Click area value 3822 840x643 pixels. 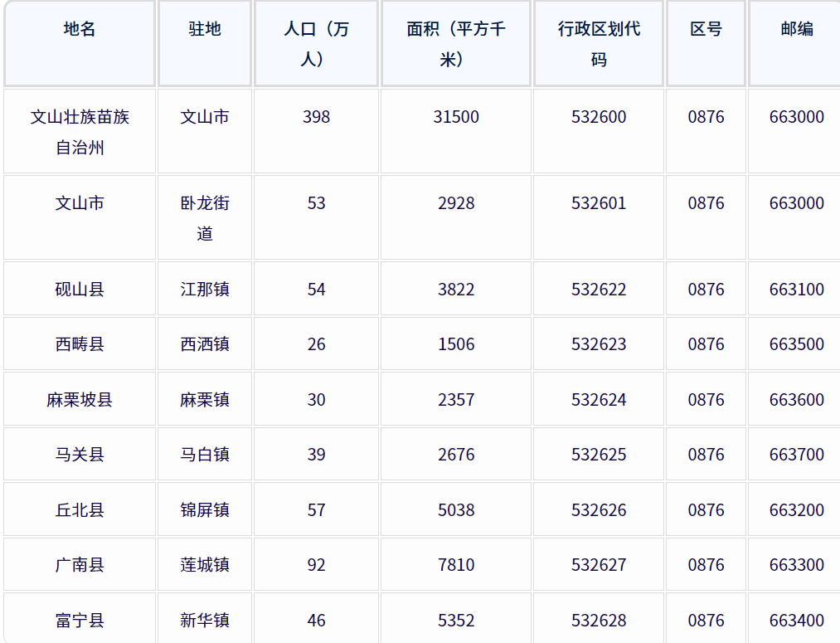[x=456, y=290]
